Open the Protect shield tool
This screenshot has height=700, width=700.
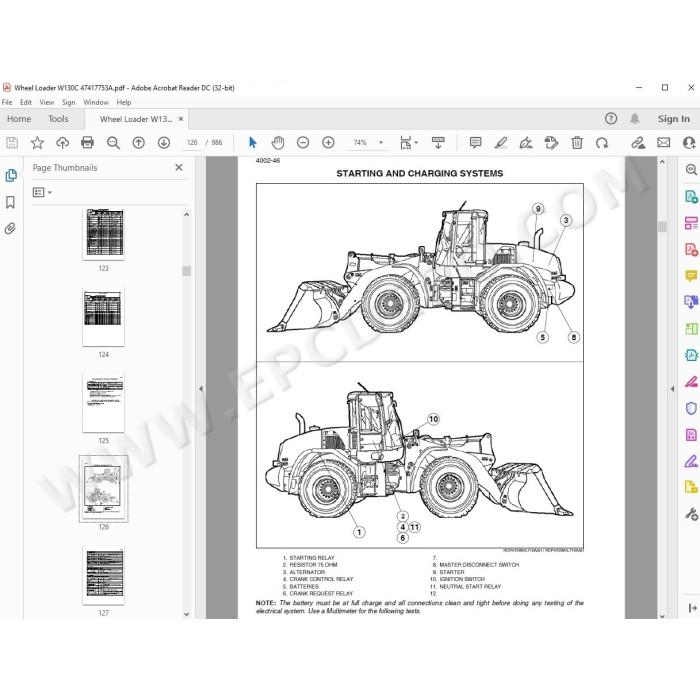[691, 408]
